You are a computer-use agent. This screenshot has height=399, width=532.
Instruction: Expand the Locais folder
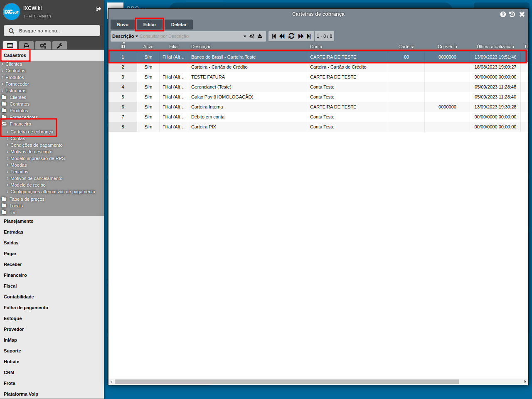(12, 206)
